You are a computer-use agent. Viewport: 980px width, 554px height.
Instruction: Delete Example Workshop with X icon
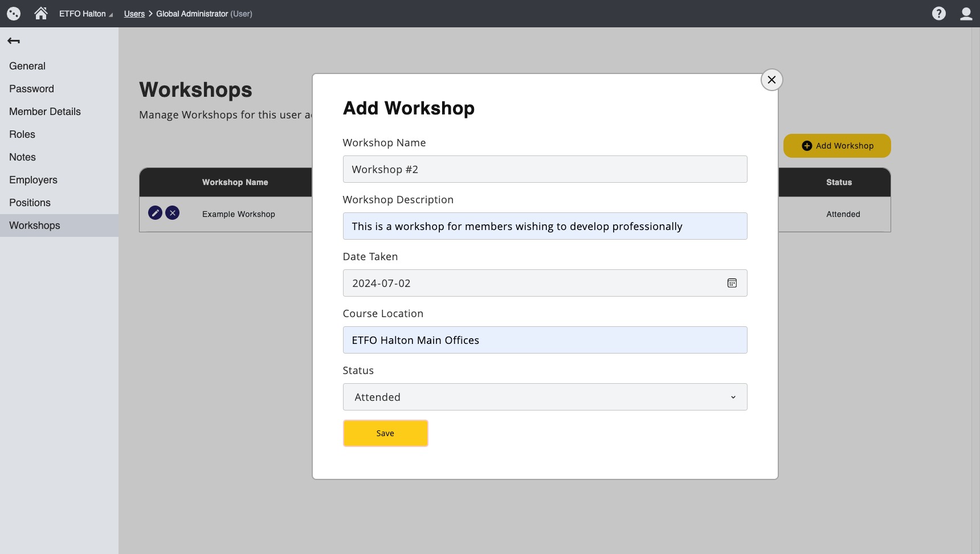[x=172, y=213]
